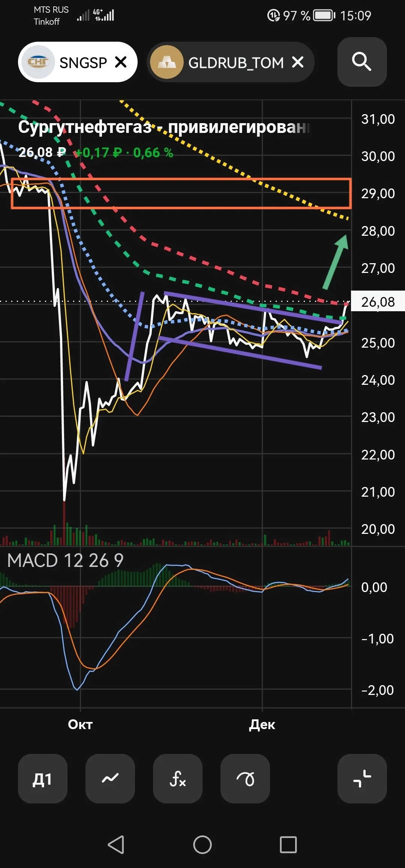The image size is (405, 868).
Task: Tap the 20,00 price axis label
Action: pos(378,529)
